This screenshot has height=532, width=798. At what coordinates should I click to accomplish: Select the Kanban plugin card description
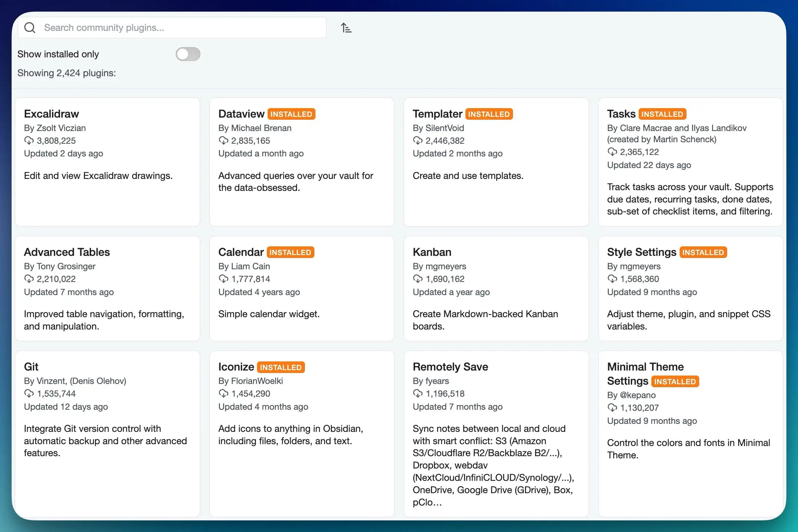tap(485, 320)
